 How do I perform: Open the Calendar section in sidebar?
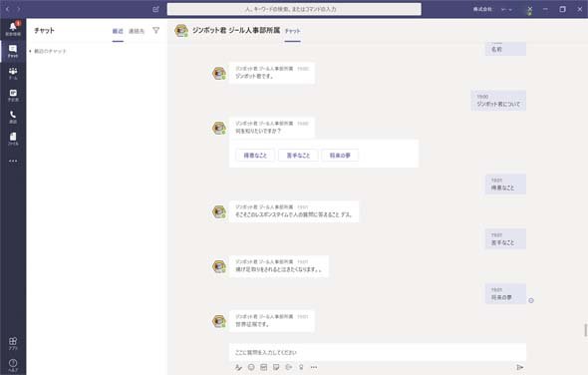click(13, 95)
